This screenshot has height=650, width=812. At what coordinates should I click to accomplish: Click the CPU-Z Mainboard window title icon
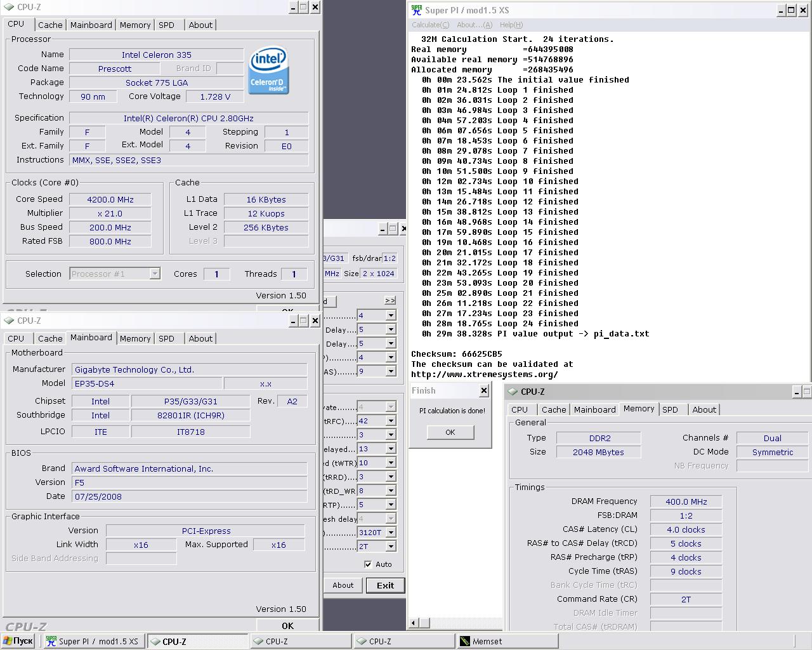(x=10, y=321)
